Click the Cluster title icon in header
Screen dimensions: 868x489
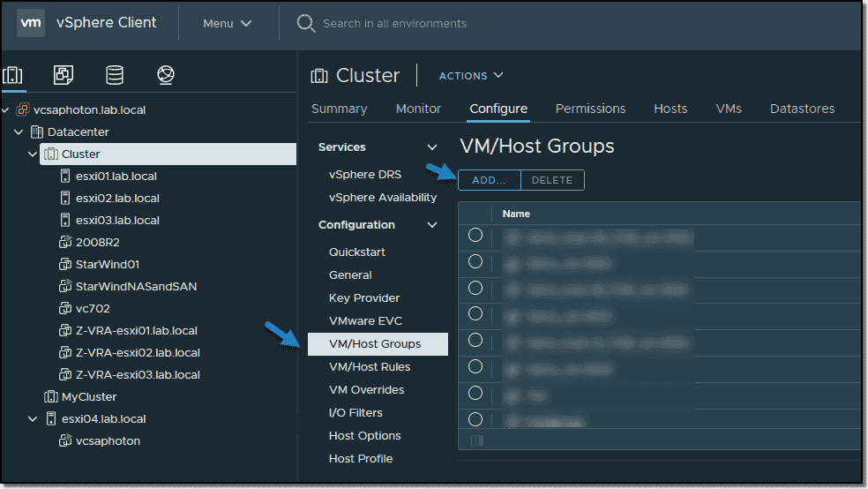click(319, 76)
